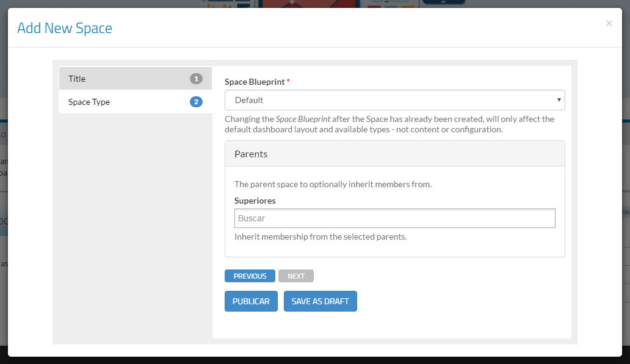Click the greyed-out NEXT button
This screenshot has width=630, height=364.
(x=296, y=276)
